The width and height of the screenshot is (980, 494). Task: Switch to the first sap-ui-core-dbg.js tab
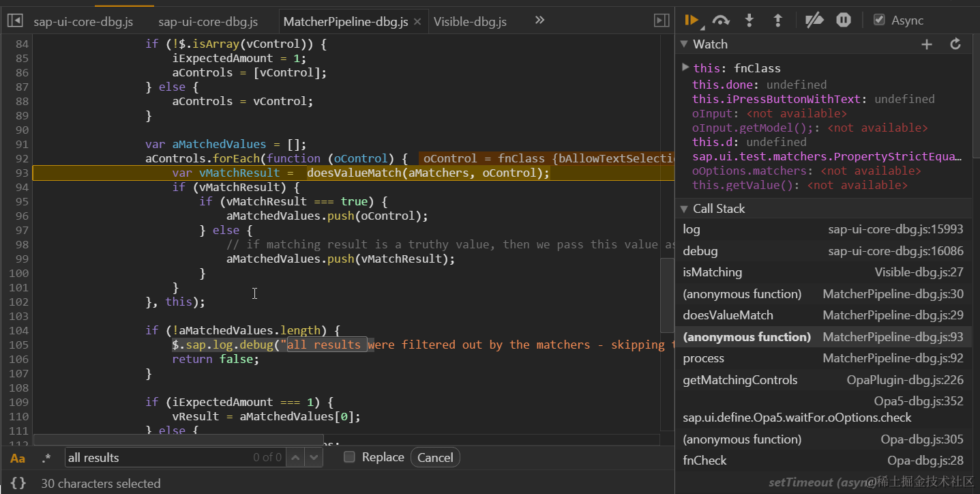[x=83, y=22]
